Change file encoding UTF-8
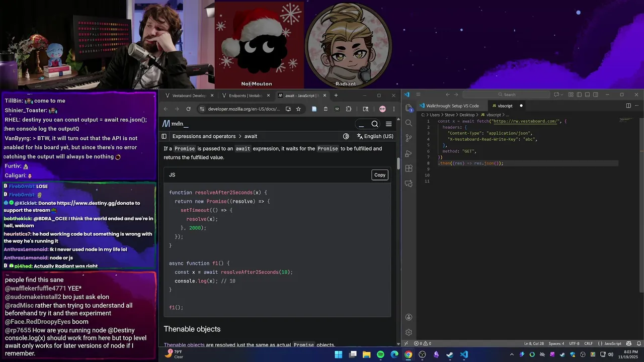644x362 pixels. 574,343
